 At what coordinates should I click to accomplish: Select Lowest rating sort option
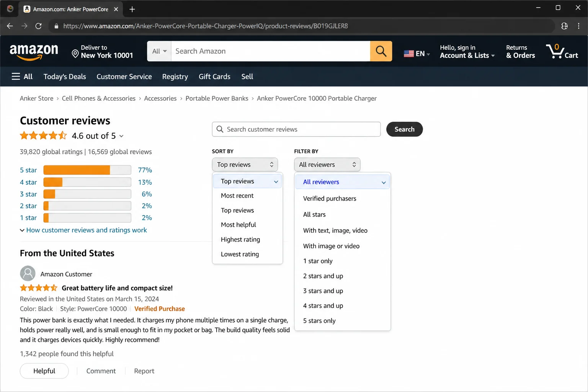pyautogui.click(x=240, y=254)
